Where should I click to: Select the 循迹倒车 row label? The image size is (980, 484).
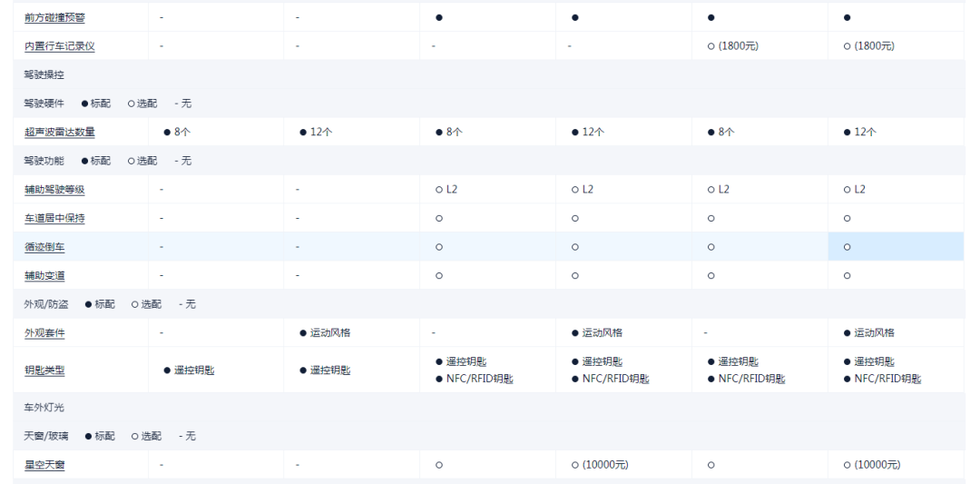(x=44, y=247)
